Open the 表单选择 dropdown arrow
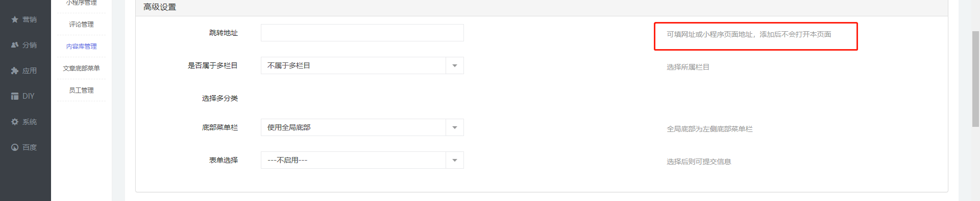980x201 pixels. [x=455, y=160]
